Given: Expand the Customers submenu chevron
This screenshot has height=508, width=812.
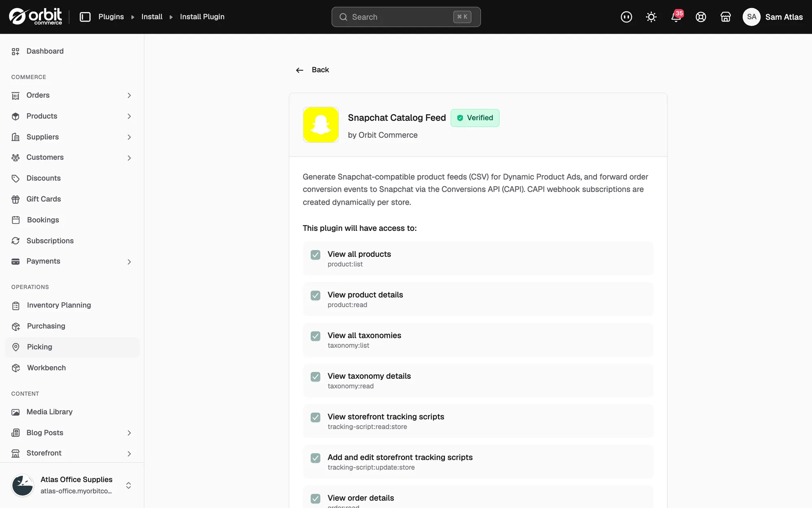Looking at the screenshot, I should point(129,158).
